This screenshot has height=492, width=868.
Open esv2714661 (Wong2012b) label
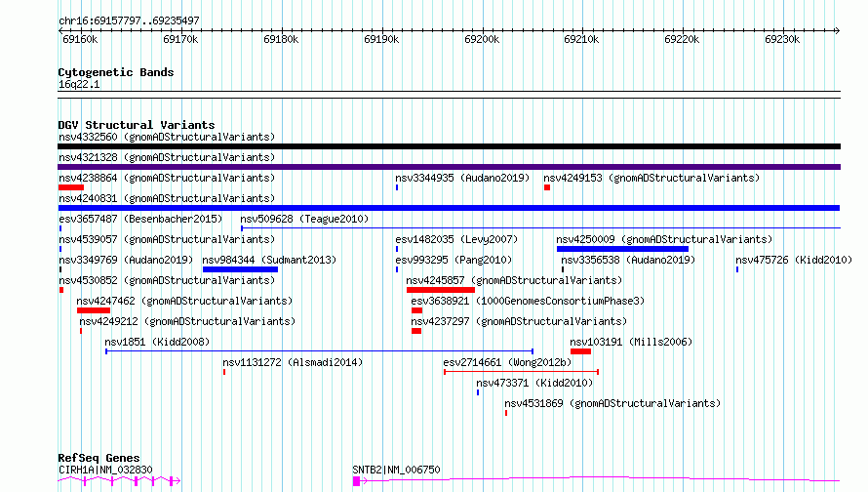click(507, 362)
